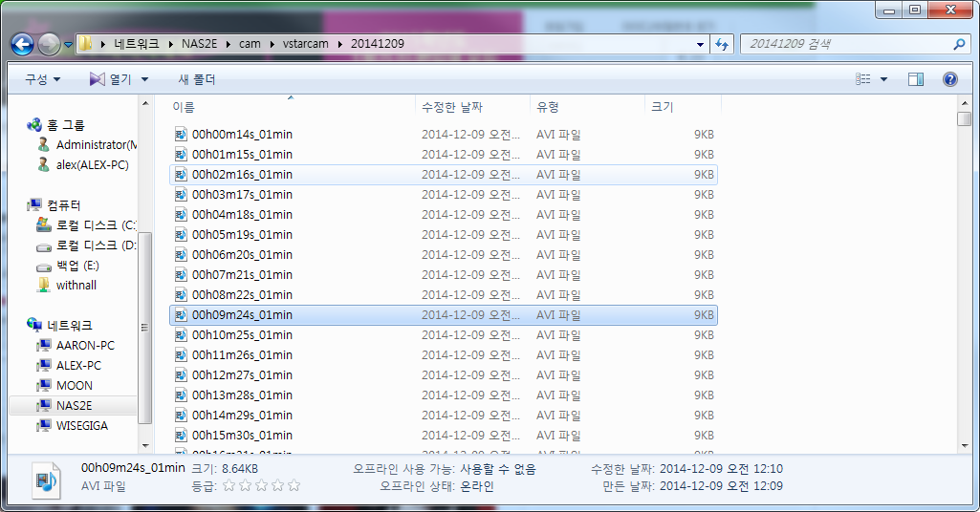Open help with the question mark icon

click(950, 78)
